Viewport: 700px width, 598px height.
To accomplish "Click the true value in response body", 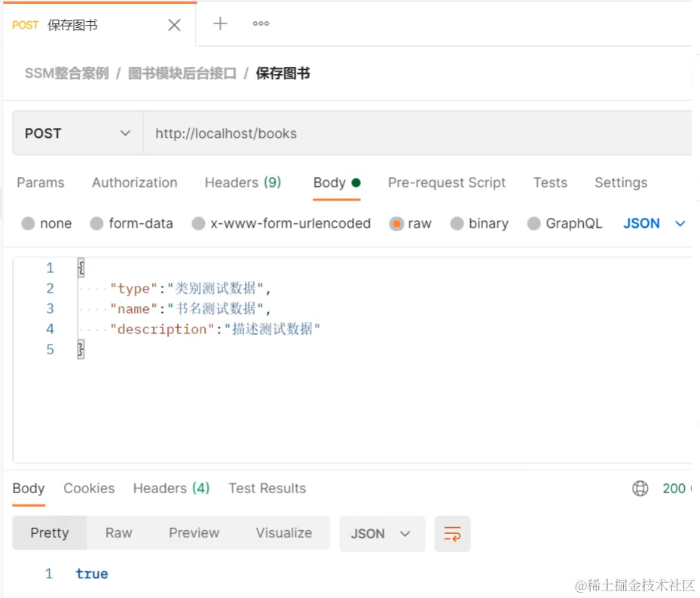I will (92, 574).
